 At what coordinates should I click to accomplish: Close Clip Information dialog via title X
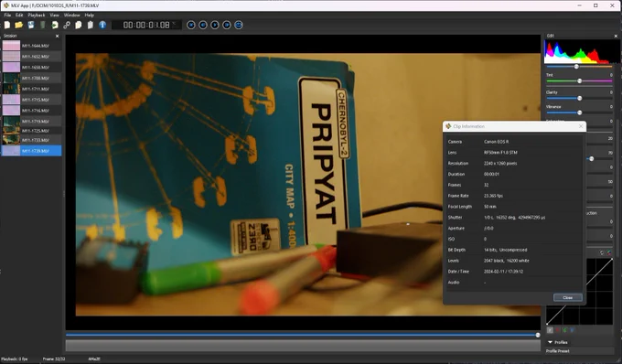point(581,126)
